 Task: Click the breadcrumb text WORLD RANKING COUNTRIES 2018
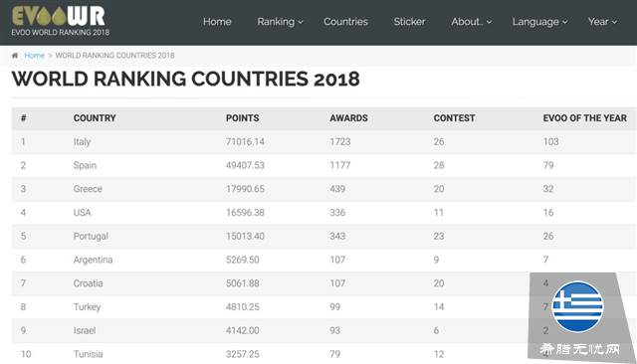pyautogui.click(x=115, y=55)
